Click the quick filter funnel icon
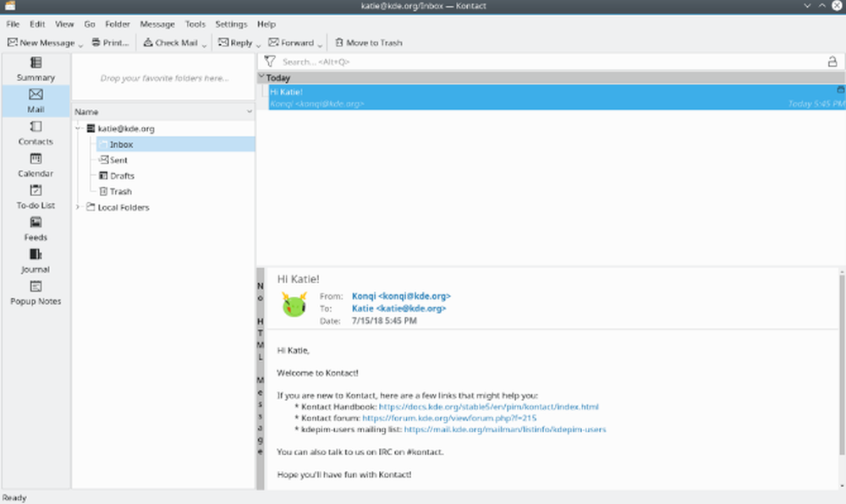 tap(270, 62)
